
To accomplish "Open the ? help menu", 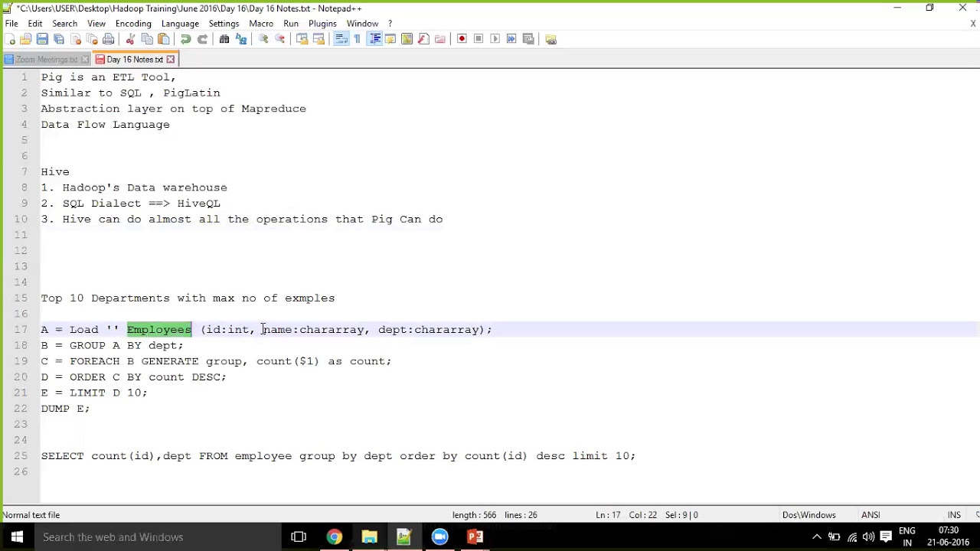I will pyautogui.click(x=390, y=24).
